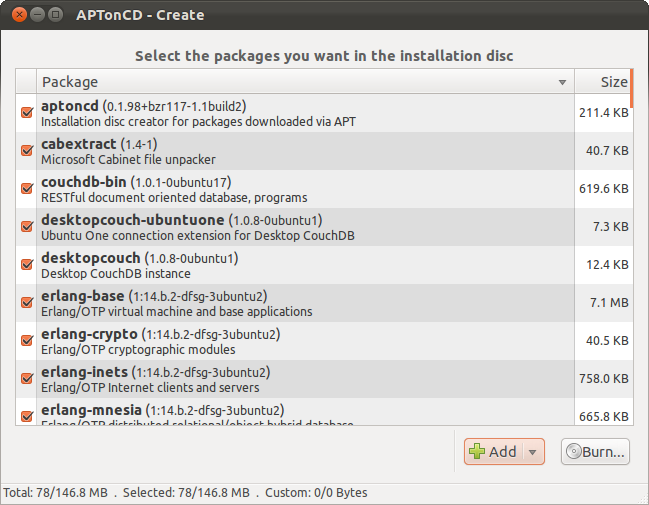The width and height of the screenshot is (649, 505).
Task: Sort packages by the Size column header
Action: click(x=603, y=82)
